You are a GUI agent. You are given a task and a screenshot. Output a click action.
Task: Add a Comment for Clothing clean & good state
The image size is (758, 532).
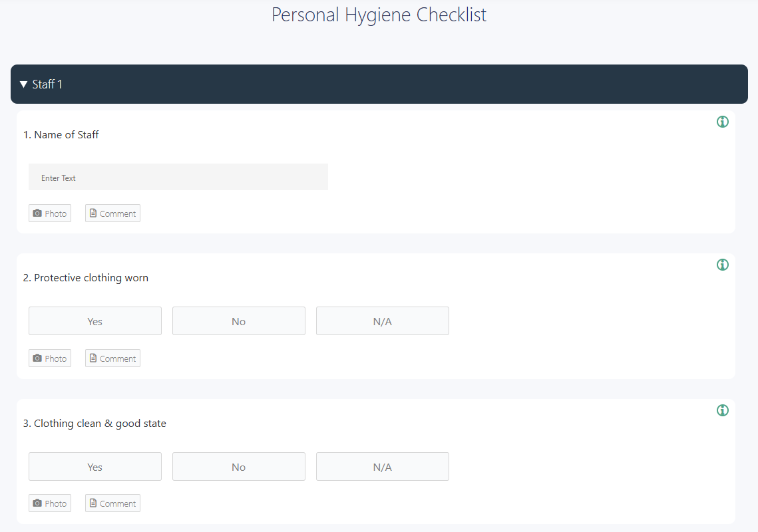[112, 503]
